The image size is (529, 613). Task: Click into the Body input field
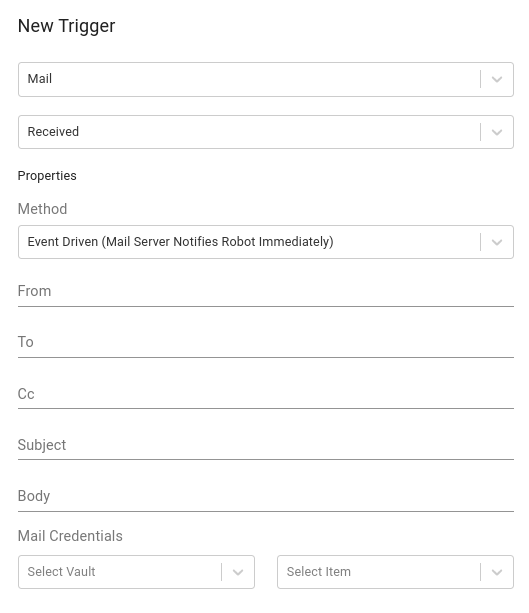265,496
